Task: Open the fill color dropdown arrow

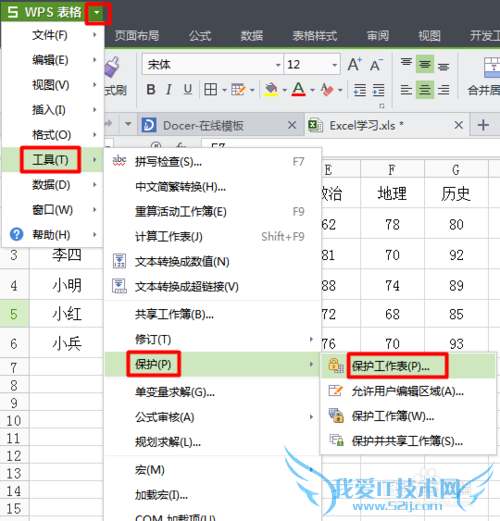Action: pos(284,90)
